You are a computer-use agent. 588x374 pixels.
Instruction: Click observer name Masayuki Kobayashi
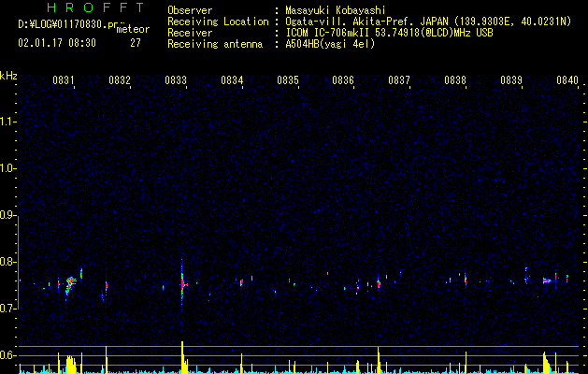coord(335,10)
